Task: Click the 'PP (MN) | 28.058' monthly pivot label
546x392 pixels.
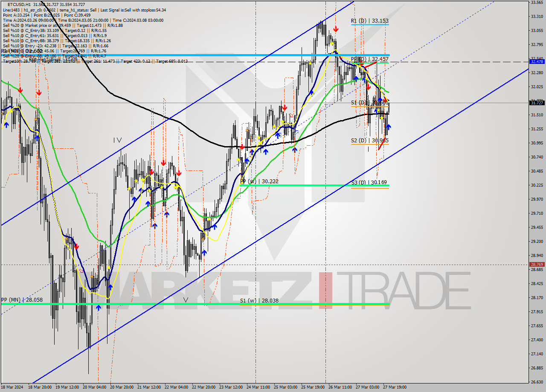Action: [22, 300]
